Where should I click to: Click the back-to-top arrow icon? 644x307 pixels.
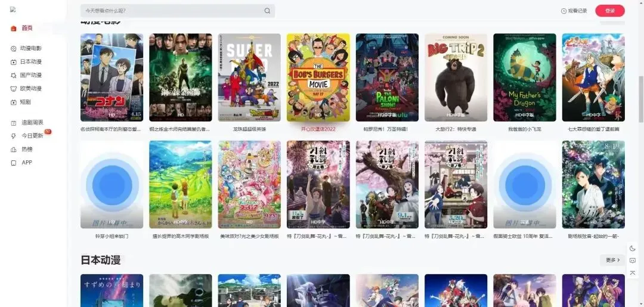633,273
